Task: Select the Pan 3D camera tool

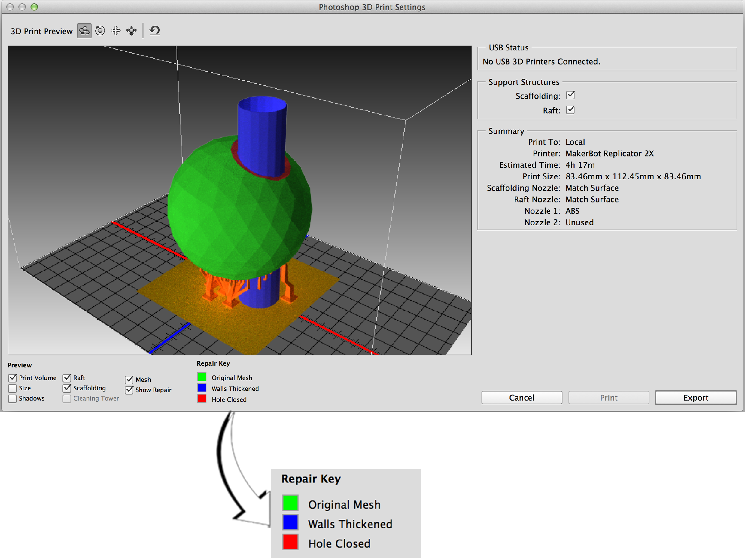Action: 116,31
